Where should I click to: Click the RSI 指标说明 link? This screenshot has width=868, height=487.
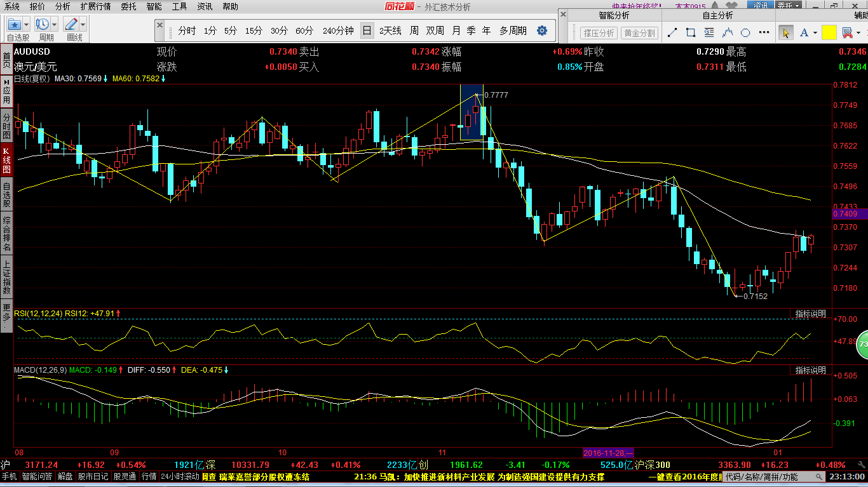(x=811, y=314)
